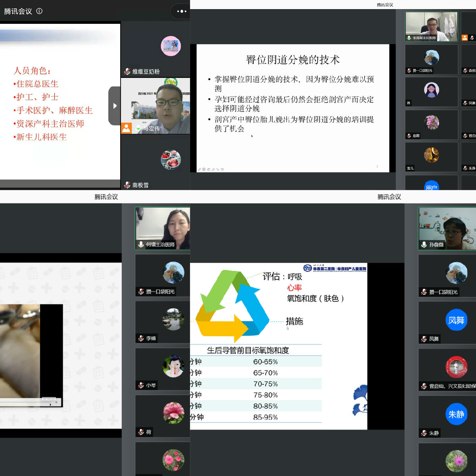Click the muted mic icon beside 曾启仙
Viewport: 476px width, 476px height.
(424, 386)
